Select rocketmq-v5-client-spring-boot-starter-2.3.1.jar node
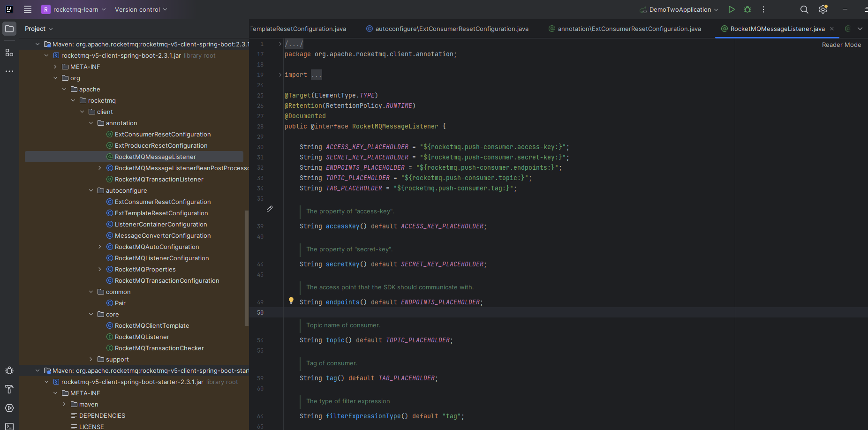Image resolution: width=868 pixels, height=430 pixels. coord(132,382)
